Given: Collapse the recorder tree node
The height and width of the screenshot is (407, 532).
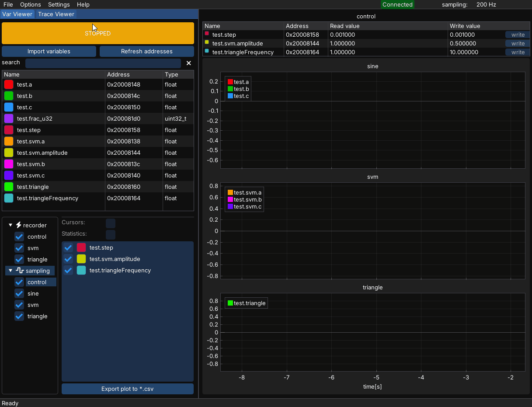Looking at the screenshot, I should tap(10, 226).
